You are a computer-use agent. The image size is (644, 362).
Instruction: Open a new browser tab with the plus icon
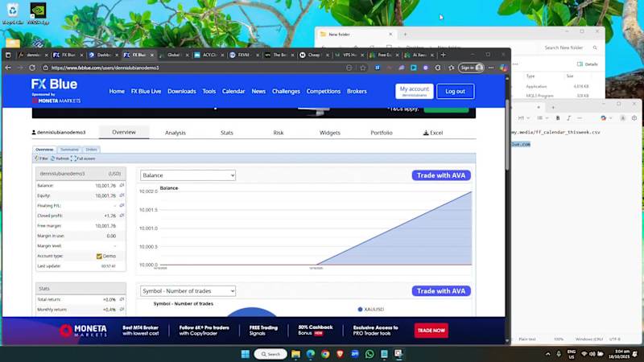click(x=443, y=55)
